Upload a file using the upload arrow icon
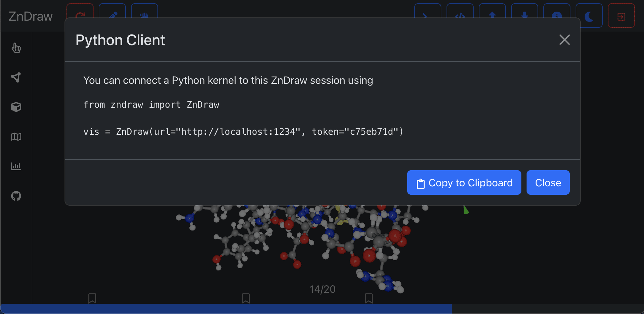Screen dimensions: 644x314 492,15
